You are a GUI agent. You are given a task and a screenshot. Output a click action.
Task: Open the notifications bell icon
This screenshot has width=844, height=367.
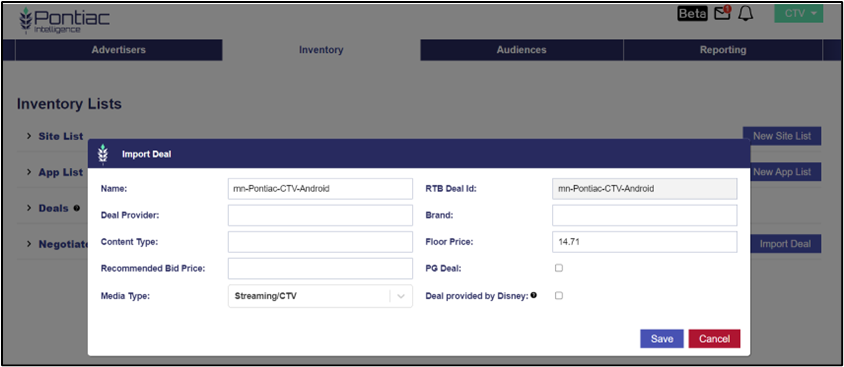pos(745,14)
